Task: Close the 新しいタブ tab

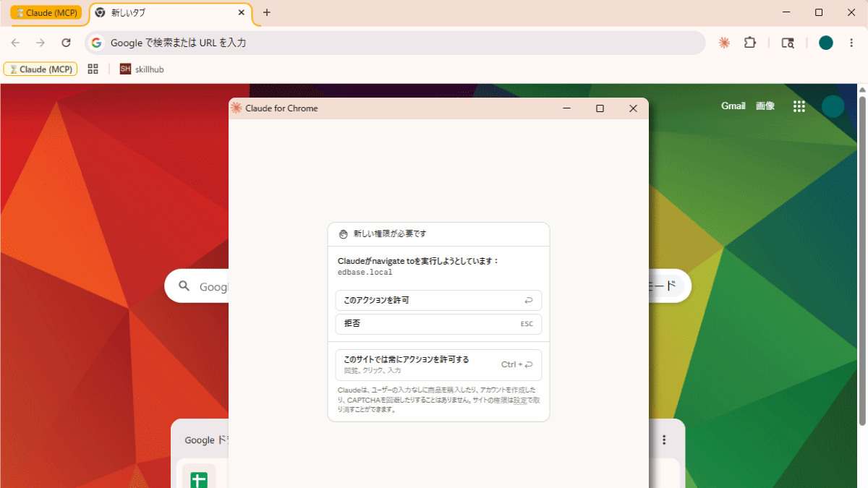Action: coord(242,13)
